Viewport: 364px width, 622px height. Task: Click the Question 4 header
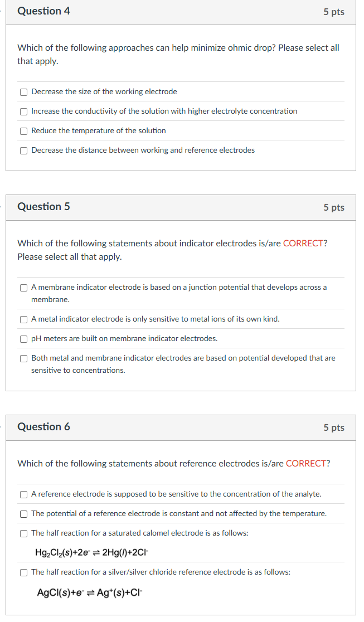[x=43, y=11]
